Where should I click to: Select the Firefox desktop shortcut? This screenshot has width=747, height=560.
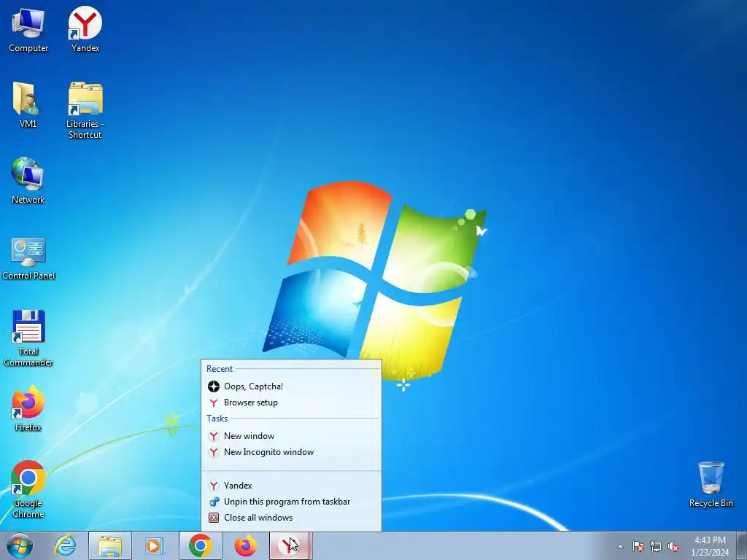click(28, 409)
